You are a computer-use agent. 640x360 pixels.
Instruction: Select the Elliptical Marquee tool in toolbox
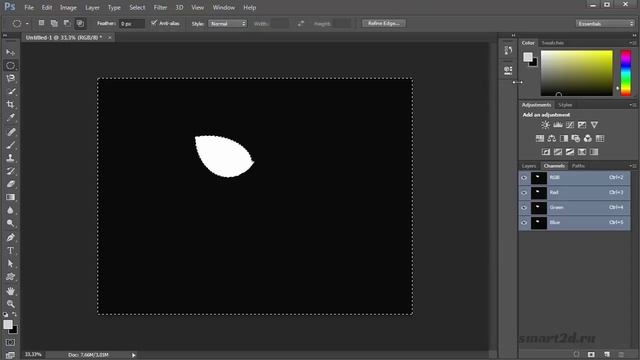(x=11, y=65)
